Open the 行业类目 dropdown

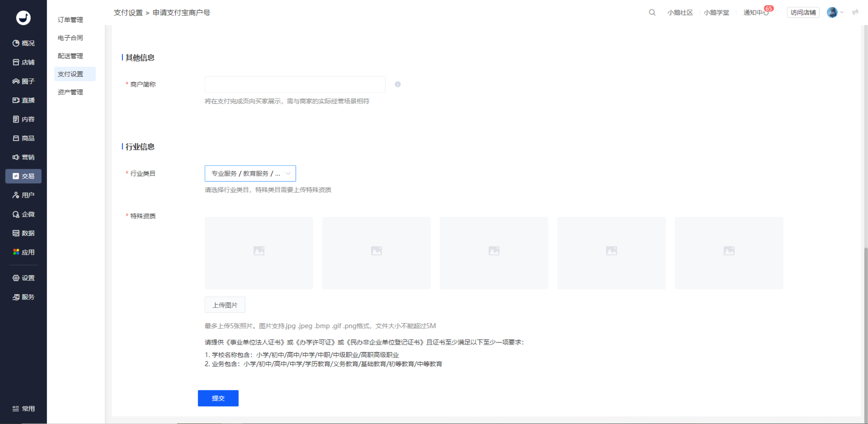250,173
